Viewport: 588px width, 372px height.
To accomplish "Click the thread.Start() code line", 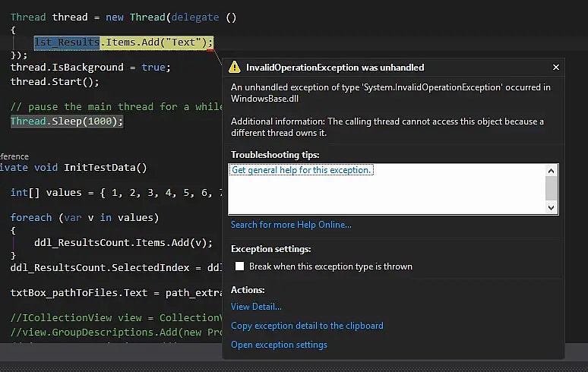I will (55, 81).
